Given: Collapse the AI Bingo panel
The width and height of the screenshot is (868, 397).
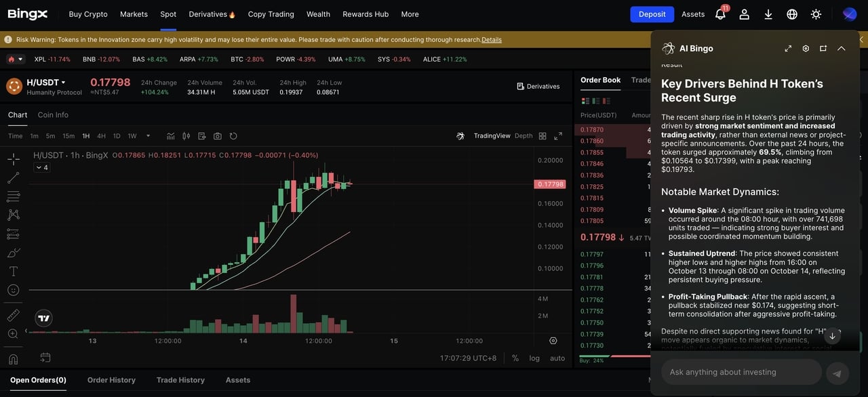Looking at the screenshot, I should [x=841, y=49].
